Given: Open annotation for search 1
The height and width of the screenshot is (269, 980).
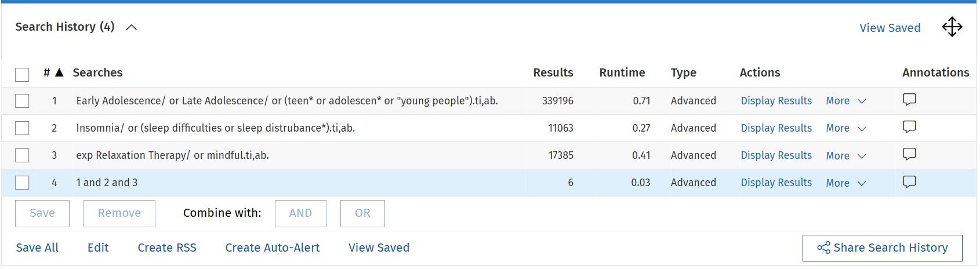Looking at the screenshot, I should click(x=909, y=100).
